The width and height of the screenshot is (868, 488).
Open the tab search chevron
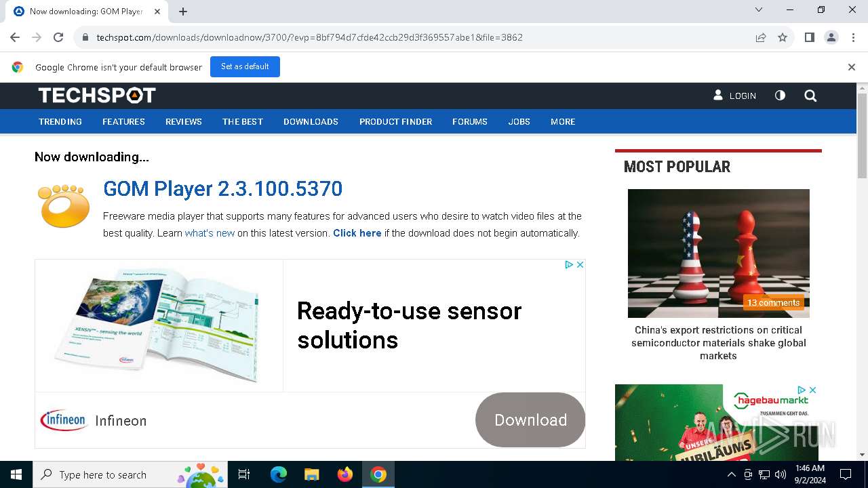click(x=759, y=10)
